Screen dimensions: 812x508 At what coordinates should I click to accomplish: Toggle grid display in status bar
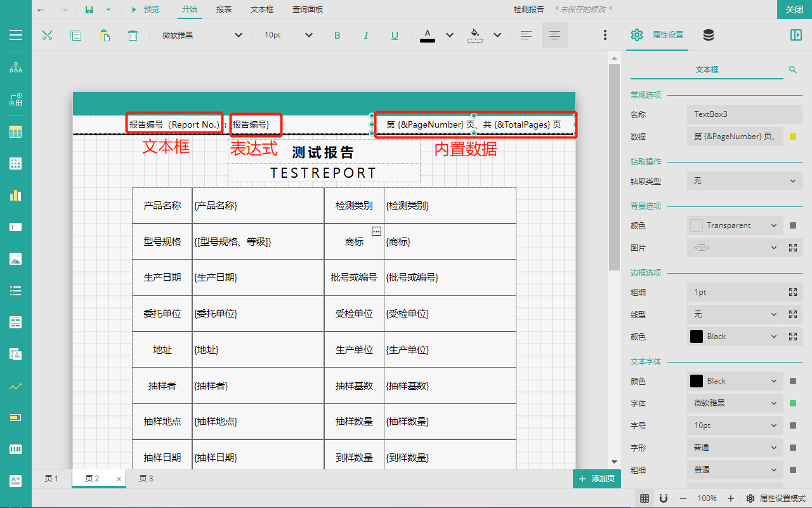pos(645,498)
